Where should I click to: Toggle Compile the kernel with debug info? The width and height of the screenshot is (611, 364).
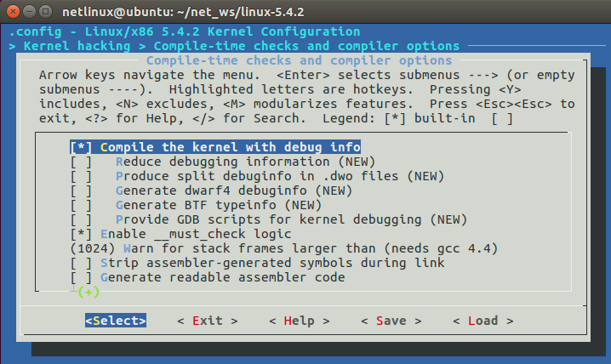(x=215, y=147)
